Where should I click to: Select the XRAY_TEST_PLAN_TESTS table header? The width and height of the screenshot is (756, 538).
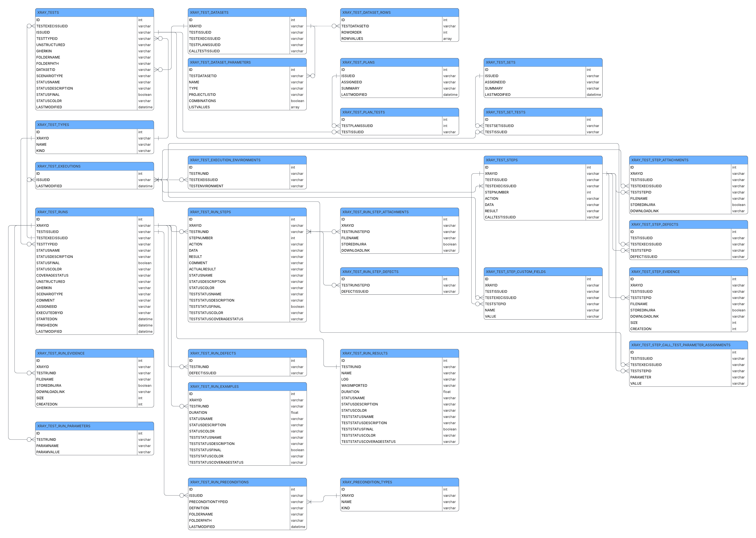click(399, 112)
